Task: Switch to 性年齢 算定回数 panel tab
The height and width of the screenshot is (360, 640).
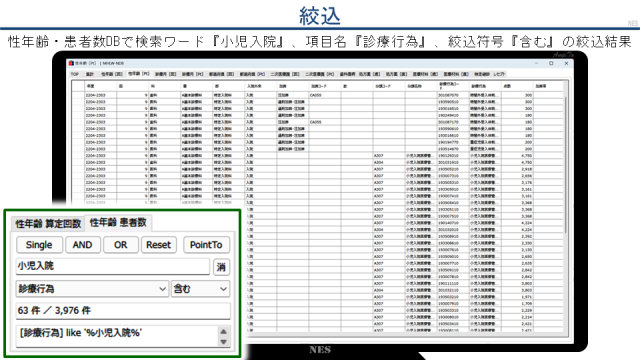Action: click(x=48, y=224)
